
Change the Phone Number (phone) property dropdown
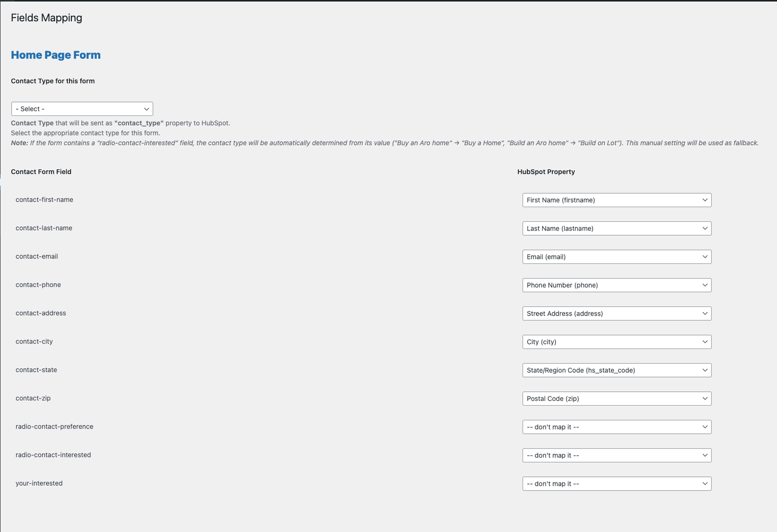click(x=617, y=285)
